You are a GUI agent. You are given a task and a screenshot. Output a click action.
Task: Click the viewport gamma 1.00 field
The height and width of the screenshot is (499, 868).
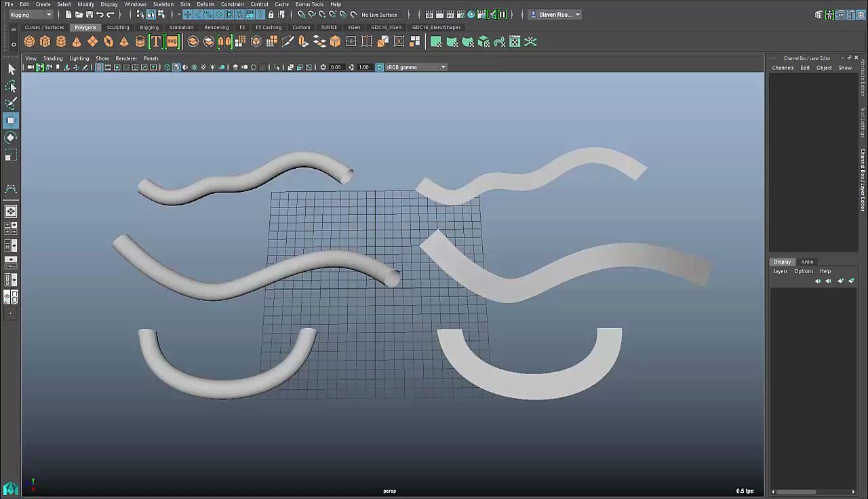coord(363,67)
